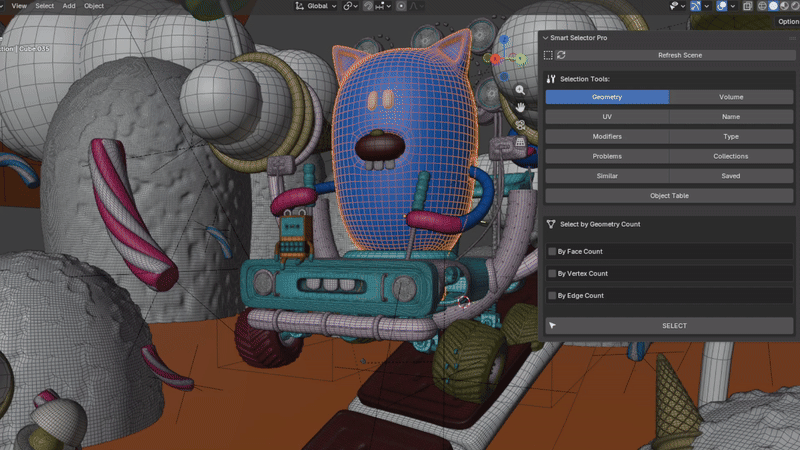Click the 'Selection Tools:' label
The height and width of the screenshot is (450, 800).
[585, 79]
